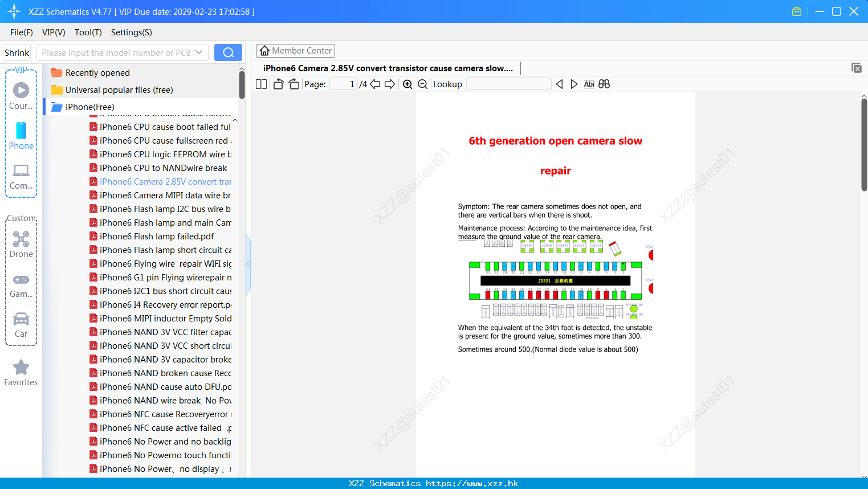This screenshot has height=489, width=868.
Task: Open iPhone6 Flash lamp I2C bus wire file
Action: pyautogui.click(x=160, y=209)
